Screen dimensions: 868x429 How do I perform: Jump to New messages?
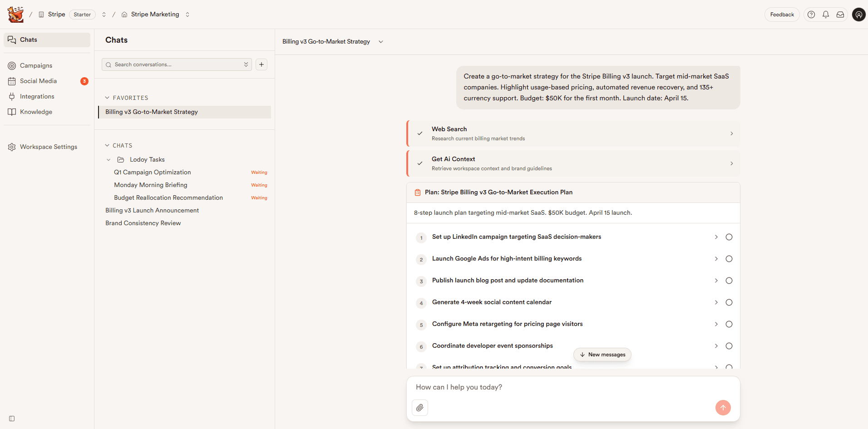click(602, 355)
